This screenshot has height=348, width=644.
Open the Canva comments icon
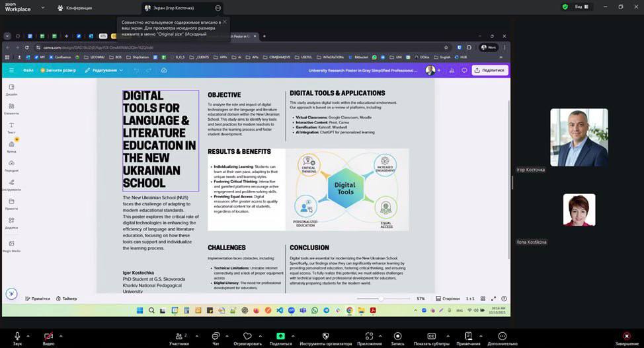coord(464,70)
